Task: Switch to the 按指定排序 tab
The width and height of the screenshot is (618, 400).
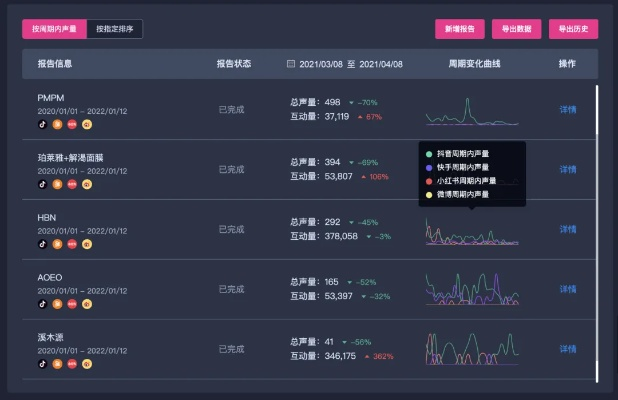Action: [115, 29]
